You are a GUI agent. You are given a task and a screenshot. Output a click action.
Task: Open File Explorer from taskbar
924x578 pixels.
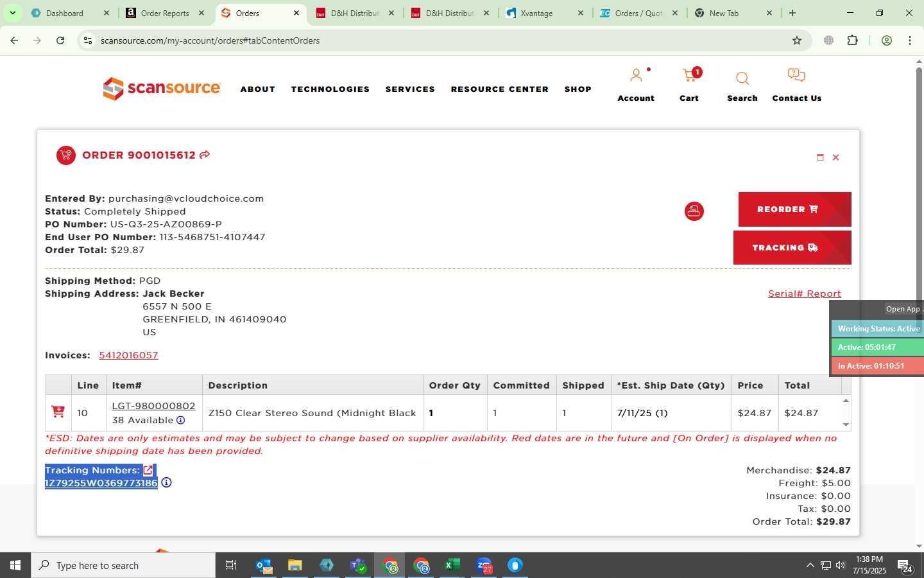point(295,565)
